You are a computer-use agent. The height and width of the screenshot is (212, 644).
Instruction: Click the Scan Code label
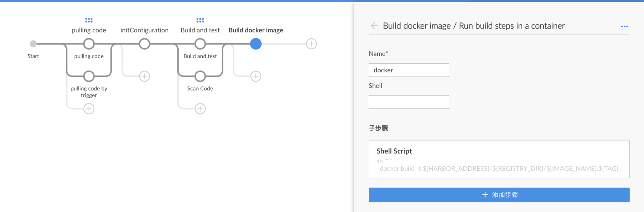pos(200,89)
